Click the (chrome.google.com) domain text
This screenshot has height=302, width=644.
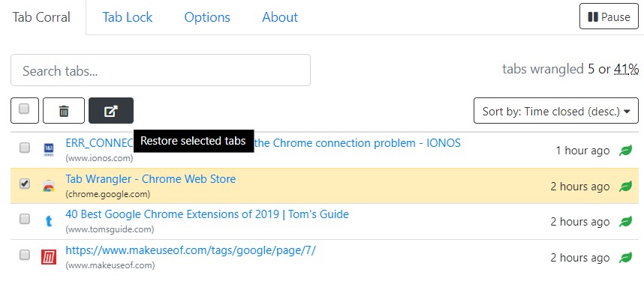(x=107, y=193)
